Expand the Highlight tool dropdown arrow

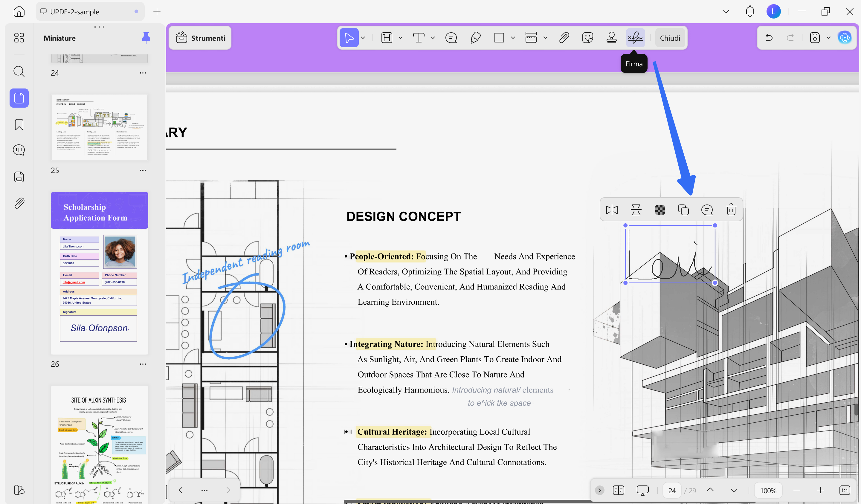click(x=400, y=38)
